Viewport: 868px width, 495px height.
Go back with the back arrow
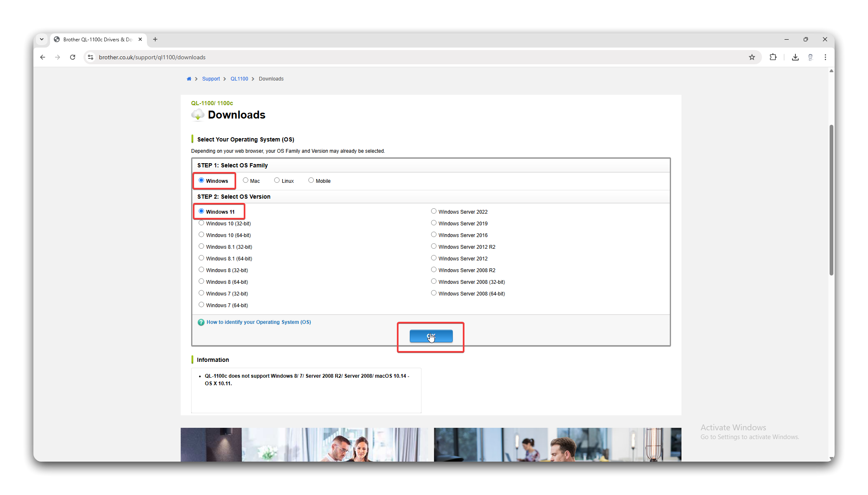(43, 57)
